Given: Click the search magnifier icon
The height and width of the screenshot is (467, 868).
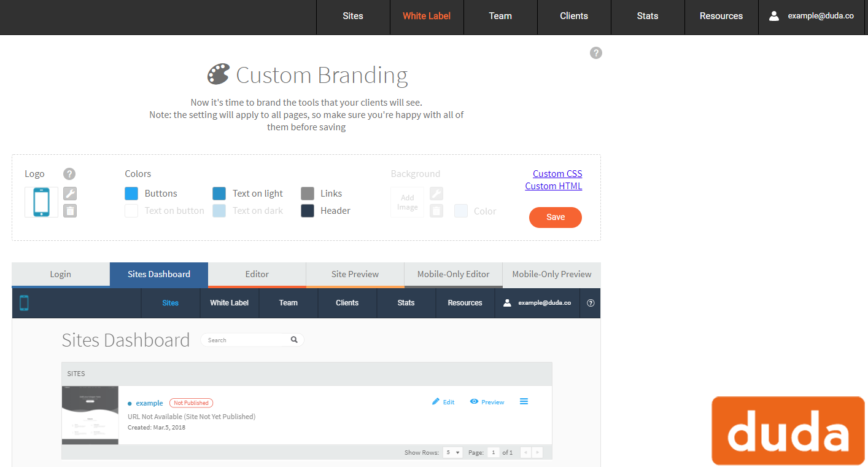Looking at the screenshot, I should (294, 340).
